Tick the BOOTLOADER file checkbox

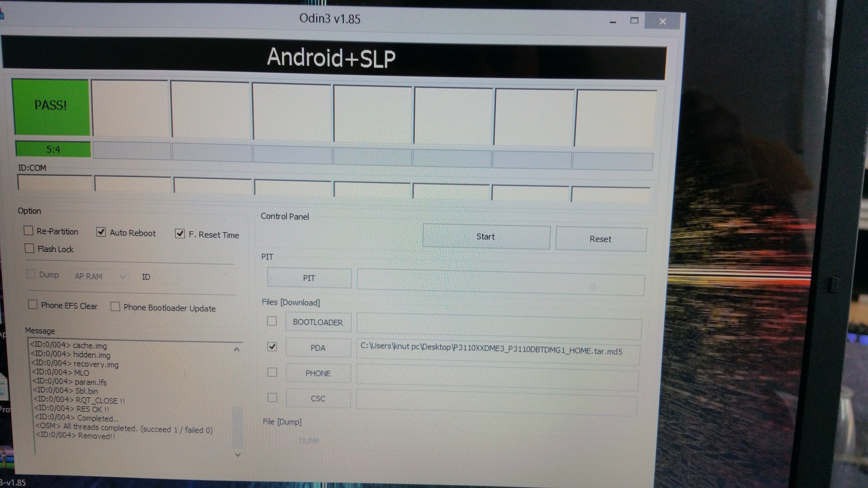[x=272, y=321]
